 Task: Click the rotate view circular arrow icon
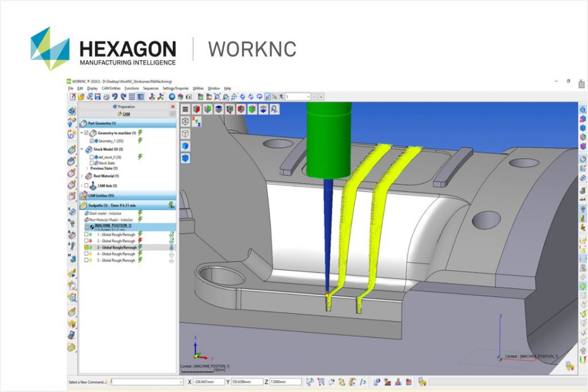pyautogui.click(x=259, y=96)
